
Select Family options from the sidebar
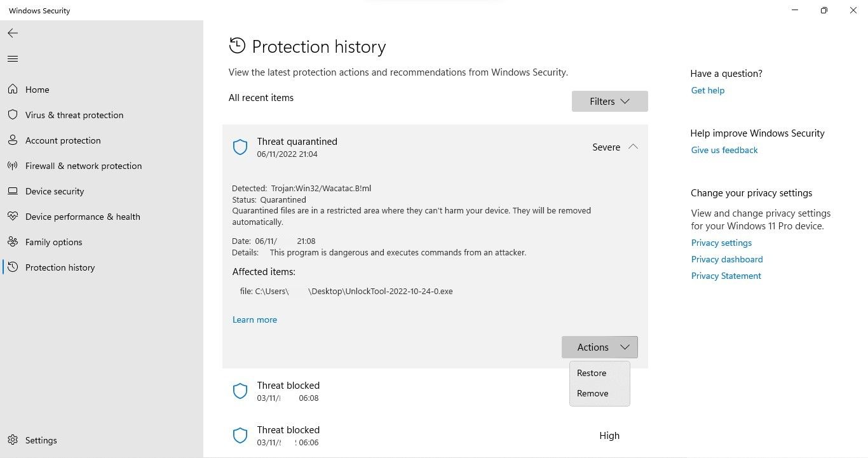(53, 242)
